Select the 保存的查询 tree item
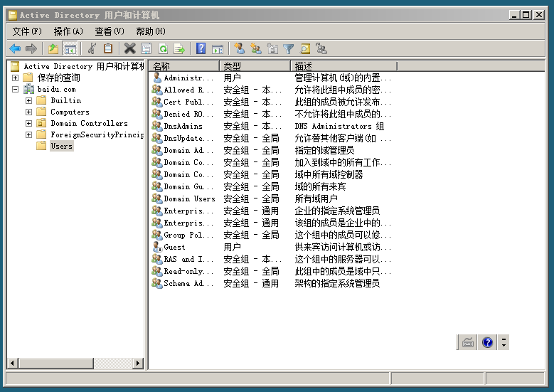Image resolution: width=554 pixels, height=392 pixels. [x=58, y=78]
